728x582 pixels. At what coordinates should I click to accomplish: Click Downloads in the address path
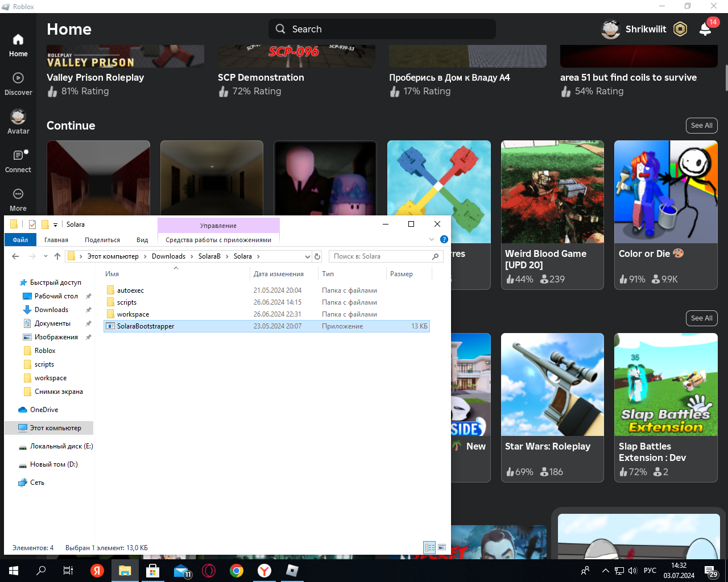pos(168,256)
